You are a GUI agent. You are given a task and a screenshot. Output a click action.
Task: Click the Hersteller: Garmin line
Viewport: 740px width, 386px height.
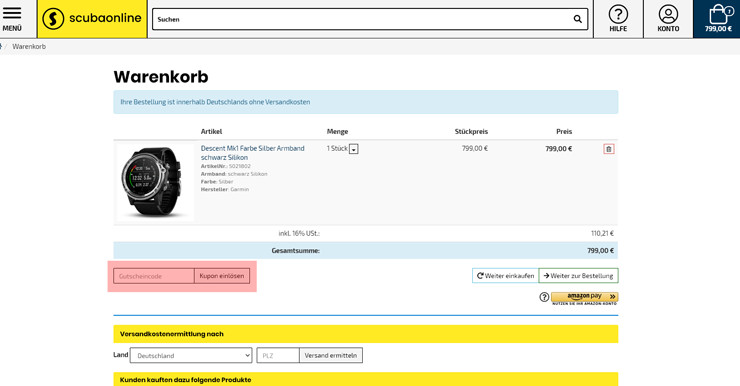coord(225,189)
